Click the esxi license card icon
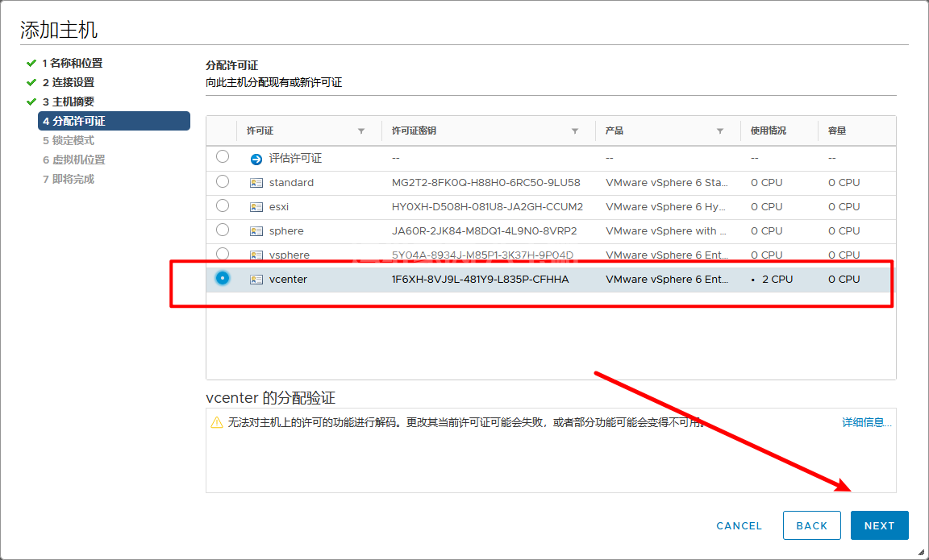Screen dimensions: 929x560 256,207
